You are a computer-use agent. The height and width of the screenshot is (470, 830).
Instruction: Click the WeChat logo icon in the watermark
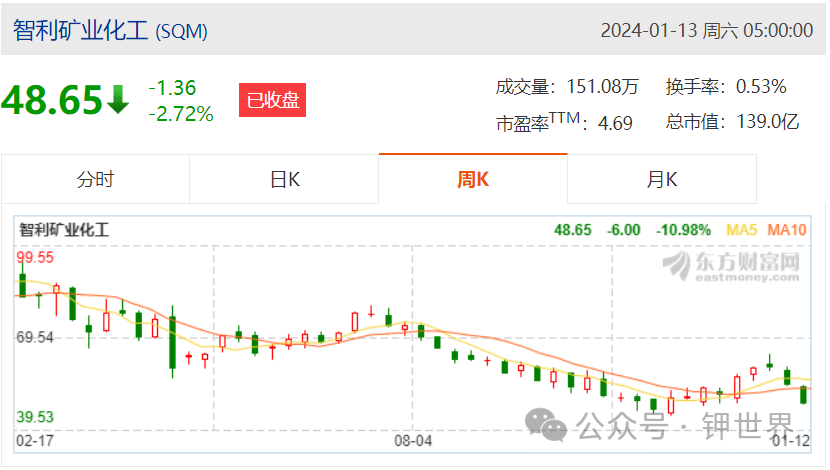click(546, 425)
